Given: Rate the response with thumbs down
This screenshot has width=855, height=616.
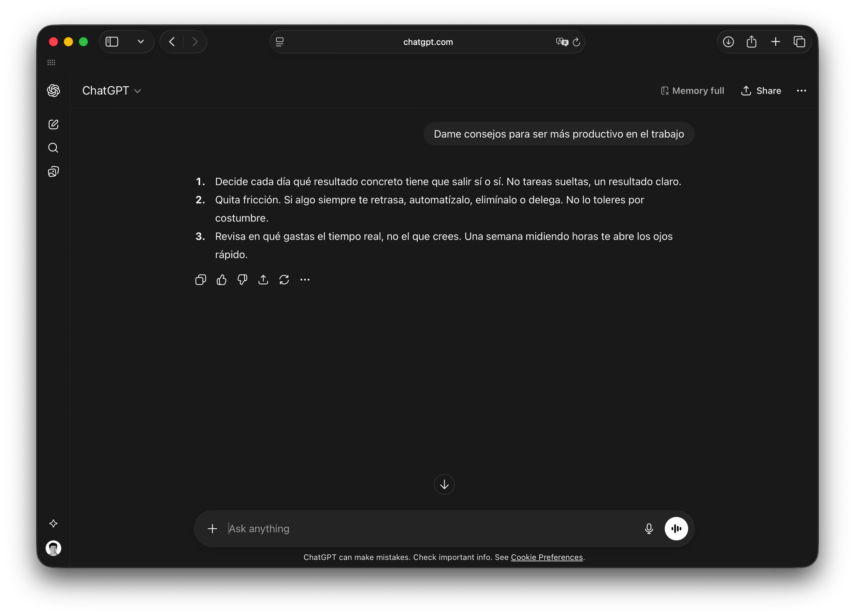Looking at the screenshot, I should click(242, 279).
